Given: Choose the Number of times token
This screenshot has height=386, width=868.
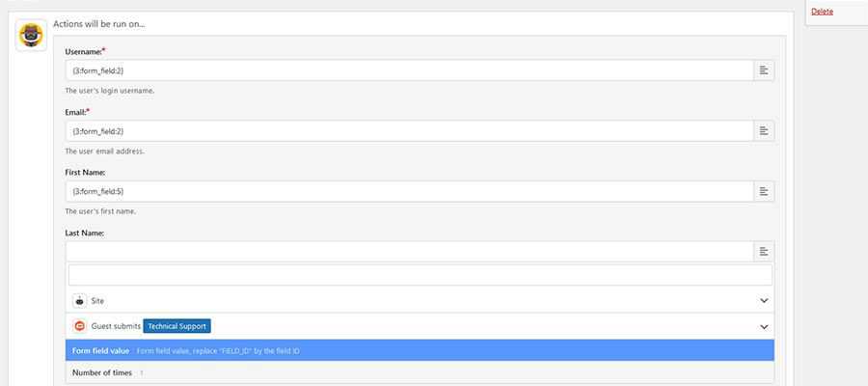Looking at the screenshot, I should click(x=104, y=372).
